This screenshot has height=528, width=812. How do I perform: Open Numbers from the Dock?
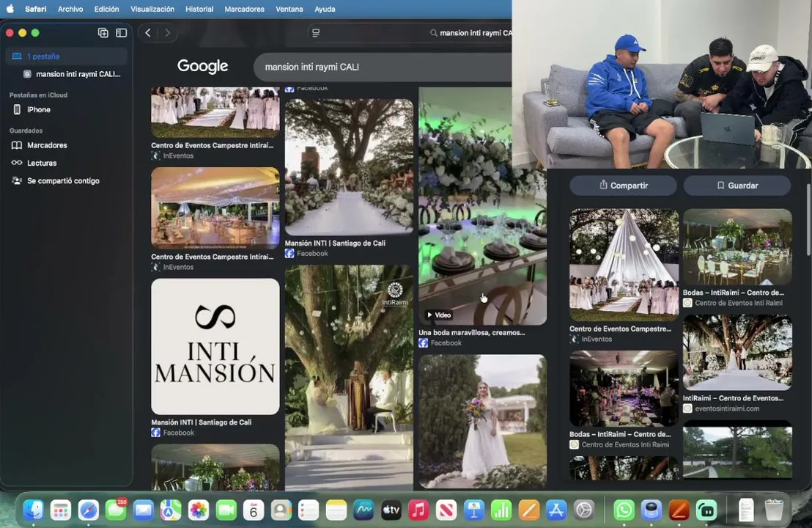pos(501,510)
